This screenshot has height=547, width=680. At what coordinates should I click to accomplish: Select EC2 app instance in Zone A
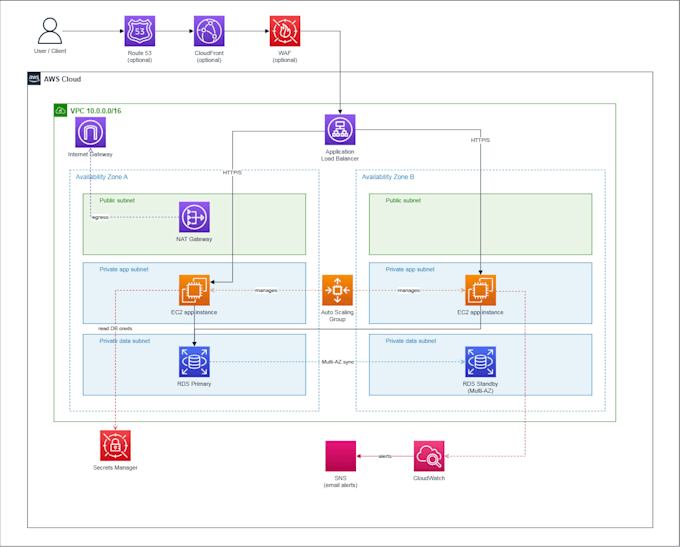click(194, 290)
